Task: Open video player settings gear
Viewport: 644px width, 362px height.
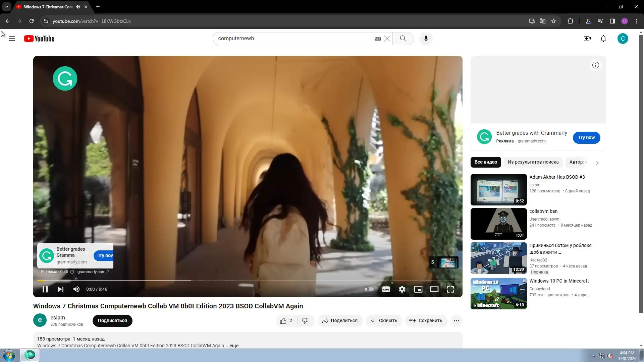Action: [402, 289]
